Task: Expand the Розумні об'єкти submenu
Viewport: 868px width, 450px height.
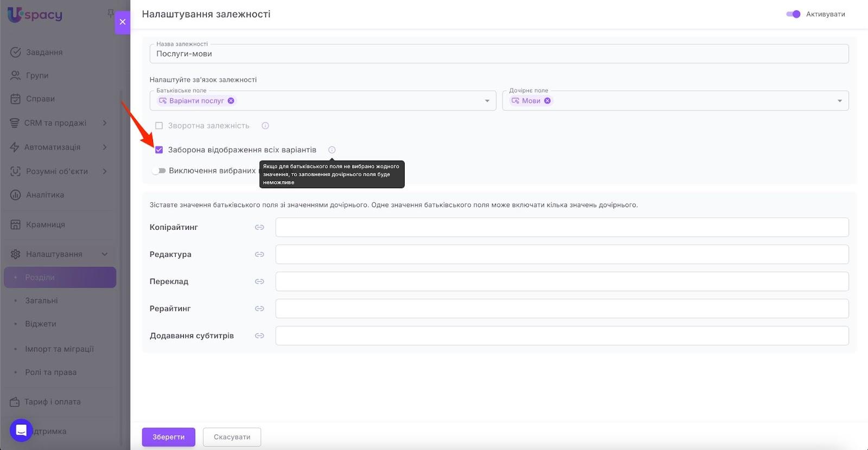Action: pos(105,171)
